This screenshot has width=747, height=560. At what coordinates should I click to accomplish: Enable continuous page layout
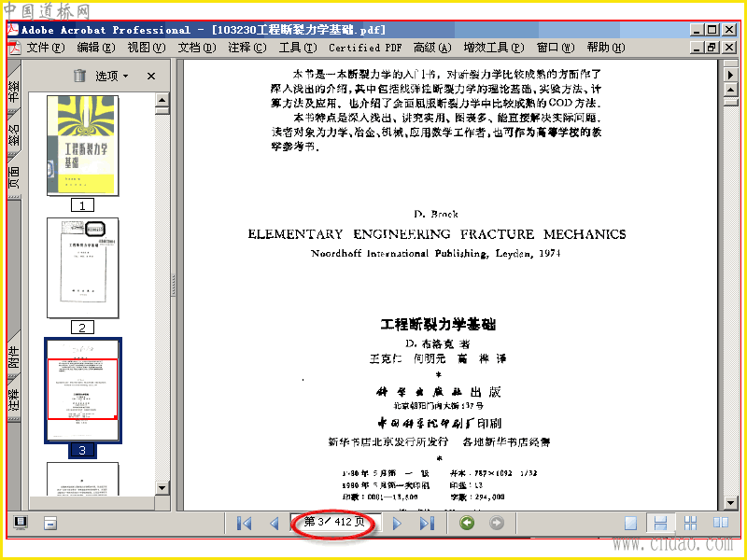click(x=660, y=524)
